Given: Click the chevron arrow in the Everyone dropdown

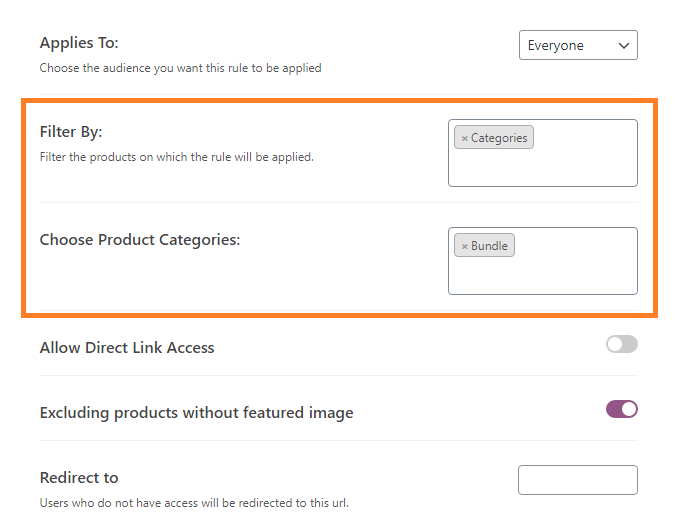Looking at the screenshot, I should [x=624, y=45].
